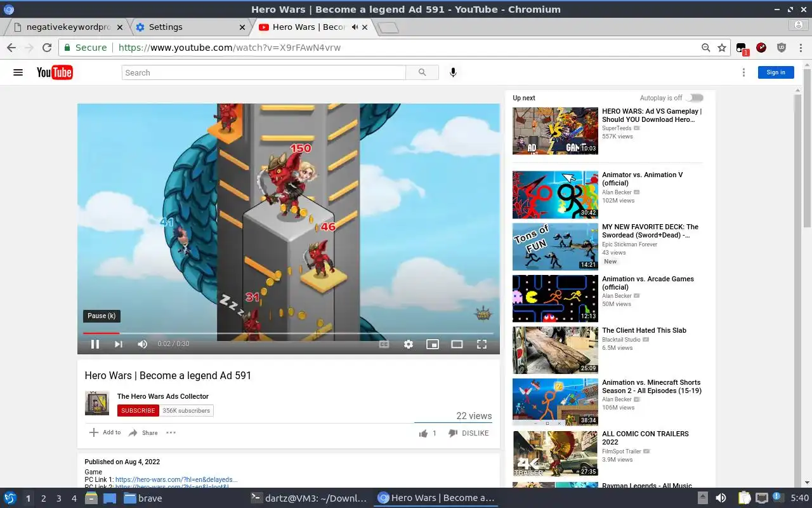Toggle the Autoplay switch

[695, 98]
